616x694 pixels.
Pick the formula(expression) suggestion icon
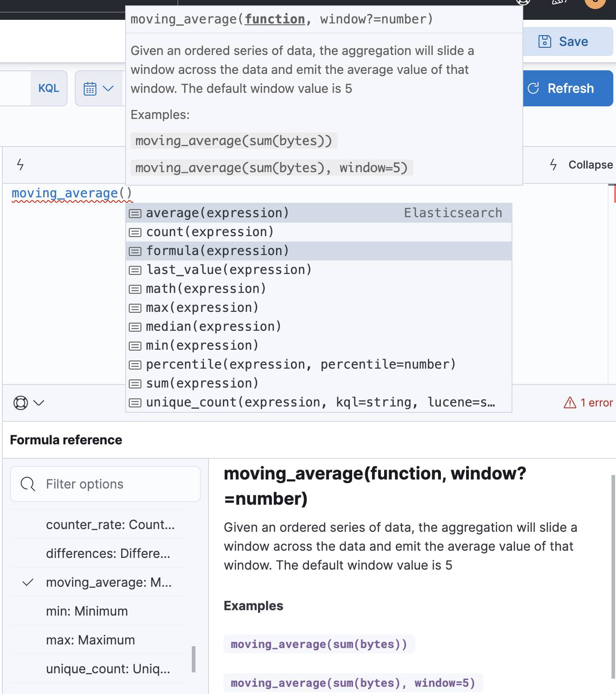135,251
